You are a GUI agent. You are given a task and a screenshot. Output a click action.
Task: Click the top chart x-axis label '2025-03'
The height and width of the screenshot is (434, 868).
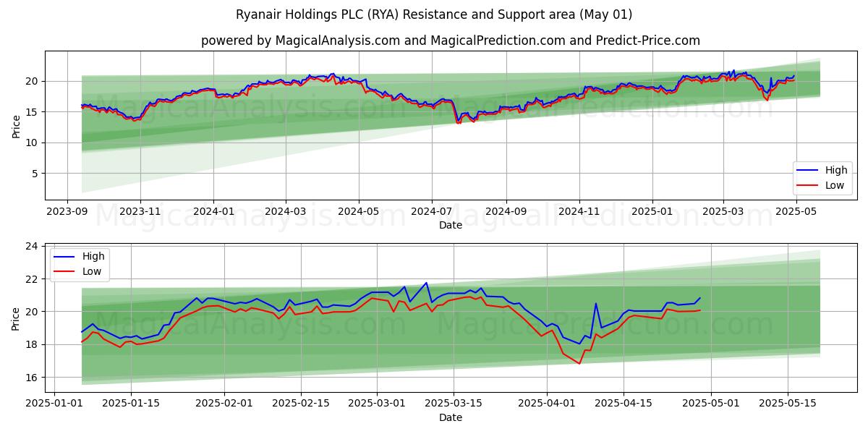point(723,212)
